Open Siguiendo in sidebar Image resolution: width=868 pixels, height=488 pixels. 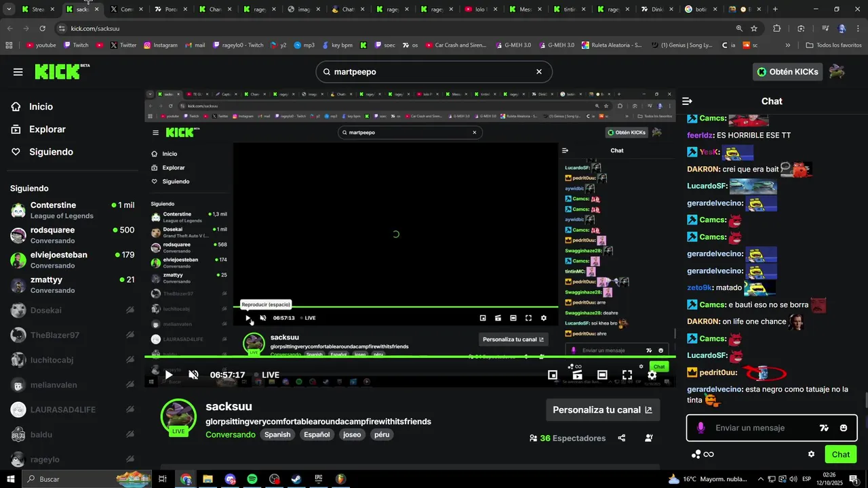(51, 152)
